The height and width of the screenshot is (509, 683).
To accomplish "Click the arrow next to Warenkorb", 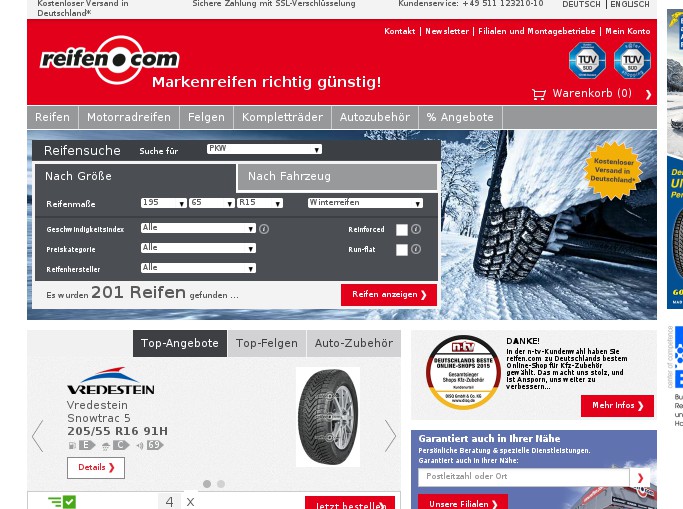I will point(648,94).
